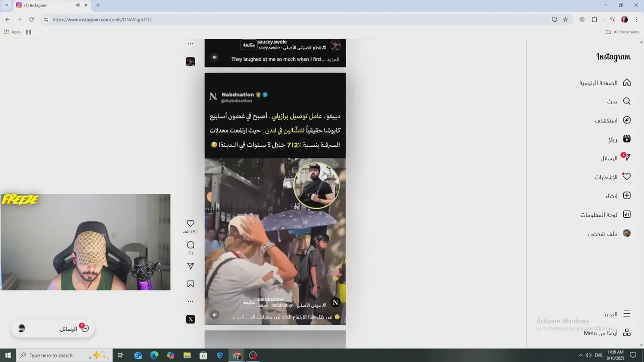Open Windows Start menu
This screenshot has width=644, height=362.
coord(8,355)
